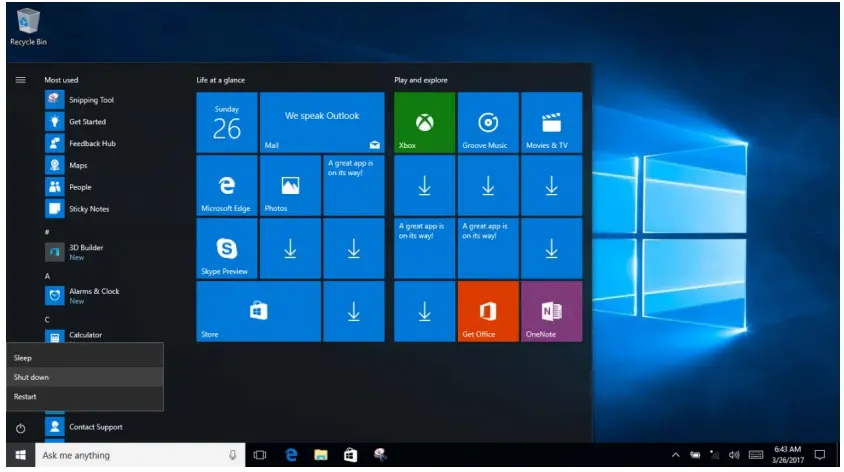Show hidden system tray icons
The height and width of the screenshot is (472, 844).
point(675,455)
